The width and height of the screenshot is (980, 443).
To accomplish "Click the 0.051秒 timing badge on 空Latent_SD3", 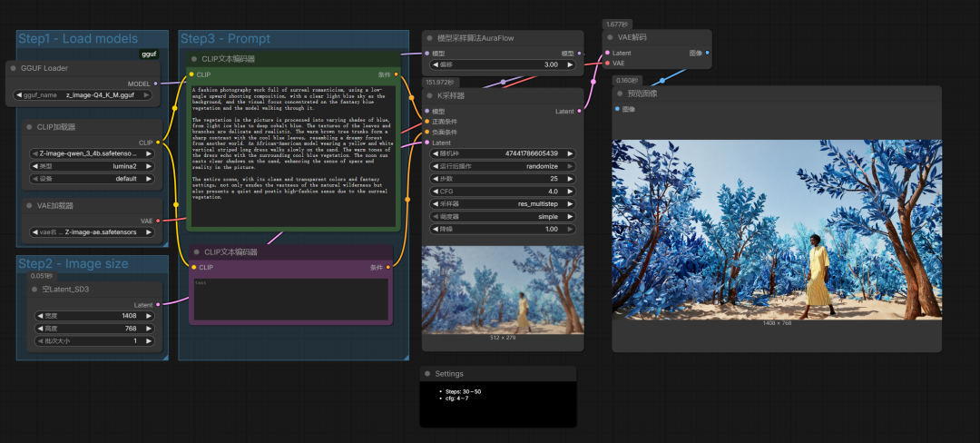I will (x=41, y=276).
